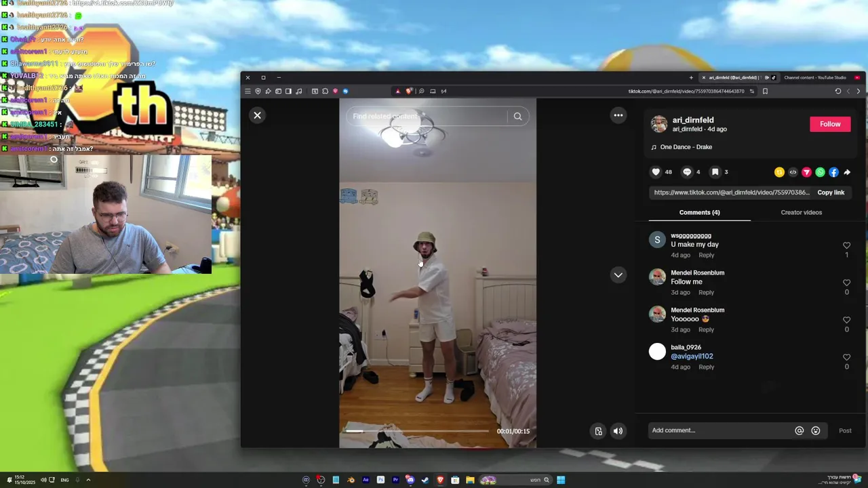Image resolution: width=868 pixels, height=488 pixels.
Task: Open Premiere Pro from the taskbar
Action: click(x=395, y=480)
